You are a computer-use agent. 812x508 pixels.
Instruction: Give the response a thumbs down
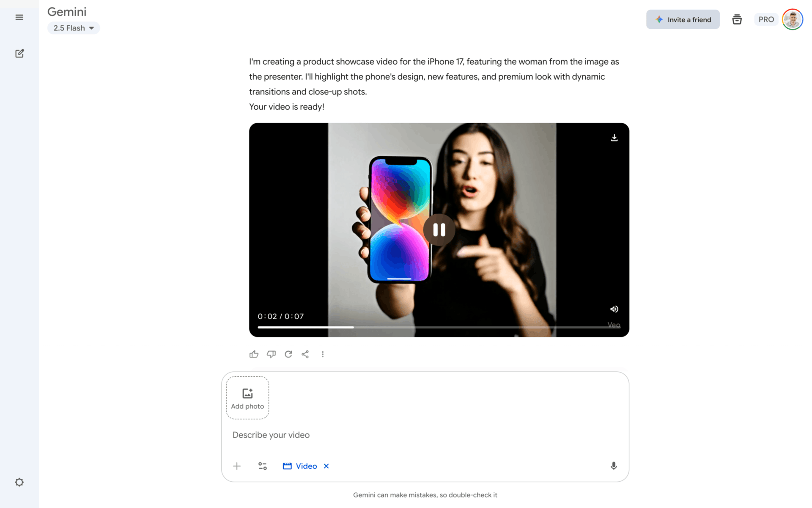click(x=271, y=354)
